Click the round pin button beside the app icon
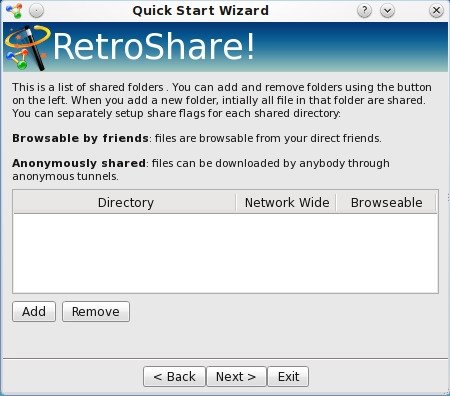This screenshot has height=396, width=450. tap(36, 11)
